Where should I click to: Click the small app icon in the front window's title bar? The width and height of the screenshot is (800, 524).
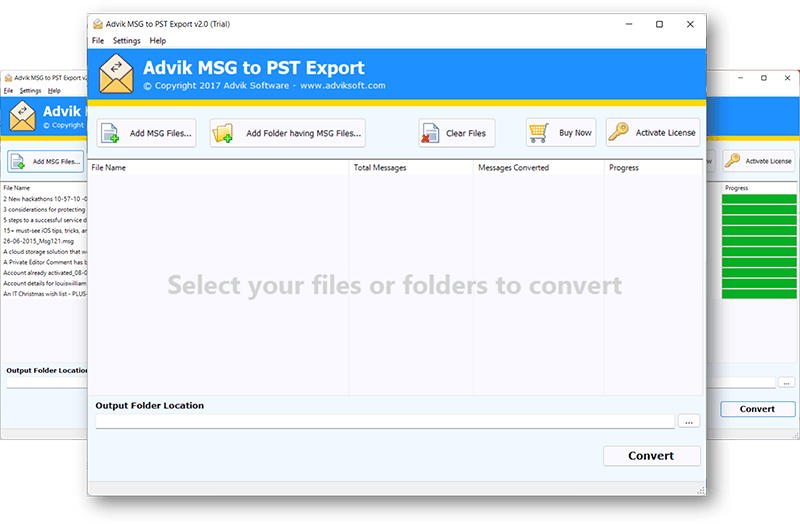coord(97,24)
